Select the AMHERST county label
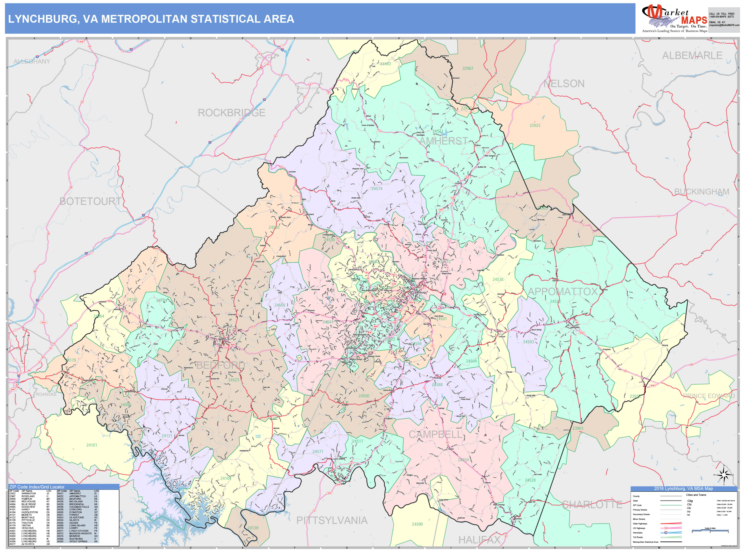The image size is (747, 560). tap(443, 141)
